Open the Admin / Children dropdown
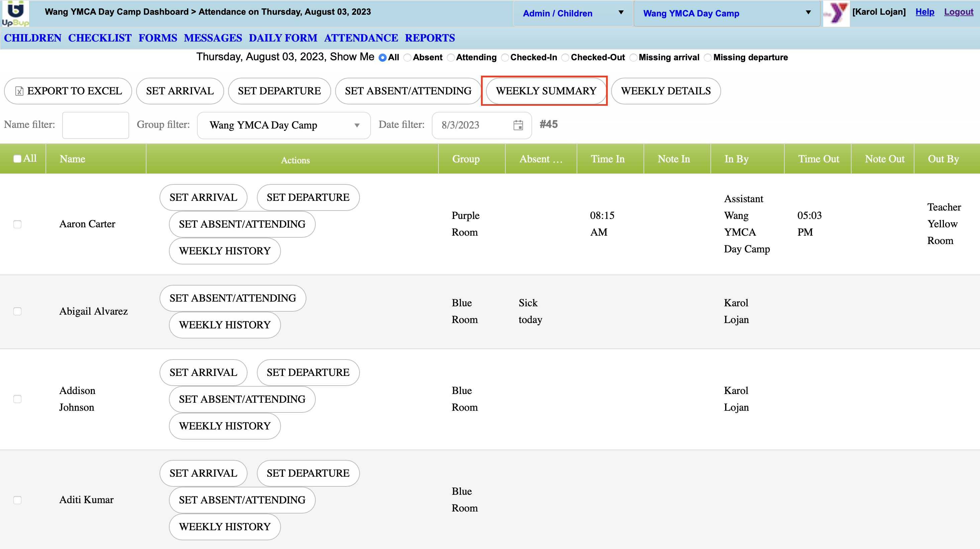 pos(573,13)
